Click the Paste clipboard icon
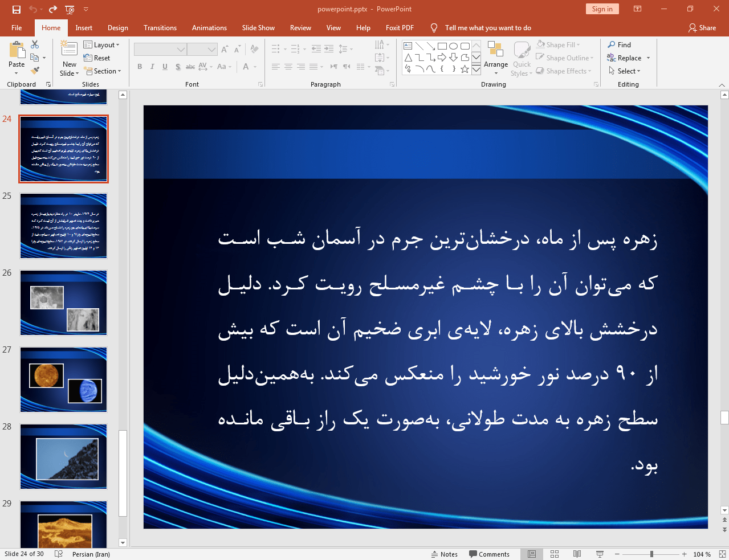 pyautogui.click(x=17, y=51)
